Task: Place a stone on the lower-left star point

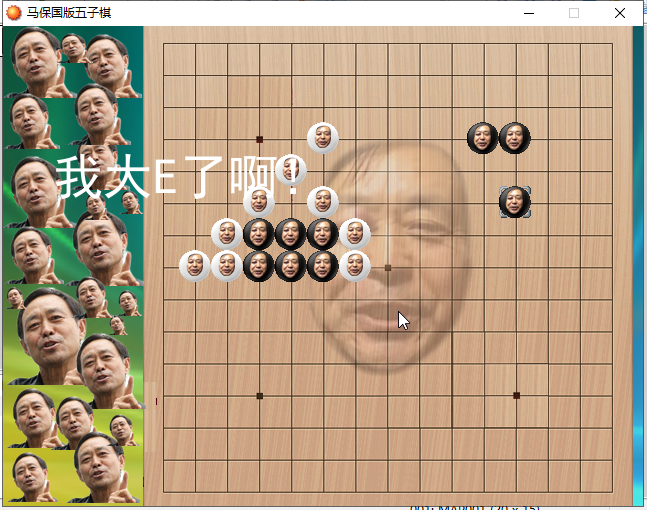Action: (x=260, y=396)
